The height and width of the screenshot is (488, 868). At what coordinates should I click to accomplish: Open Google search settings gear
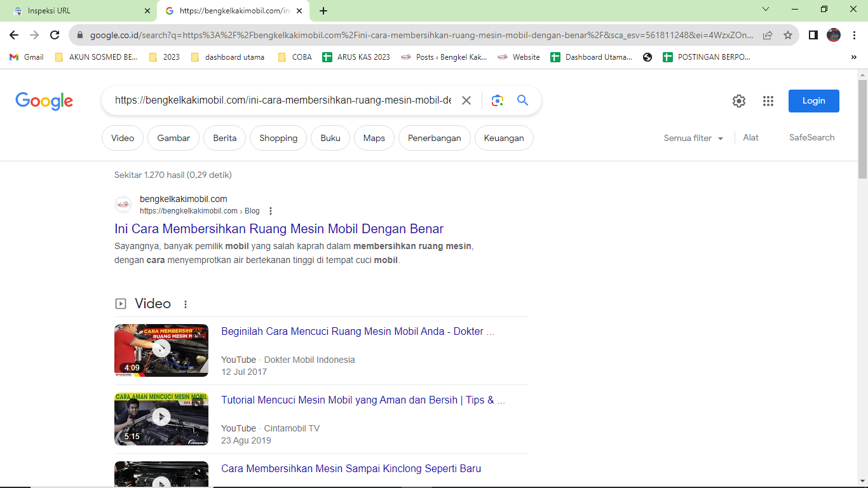738,101
